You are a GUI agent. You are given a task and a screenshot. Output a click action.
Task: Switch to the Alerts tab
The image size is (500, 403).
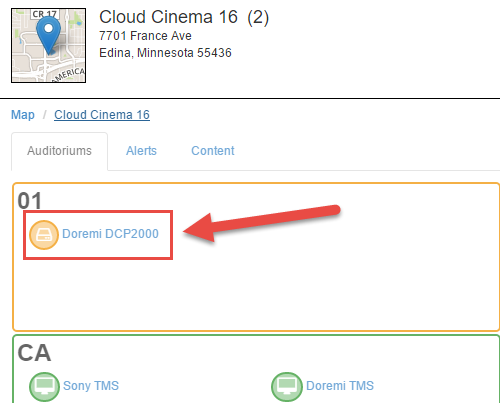(141, 151)
